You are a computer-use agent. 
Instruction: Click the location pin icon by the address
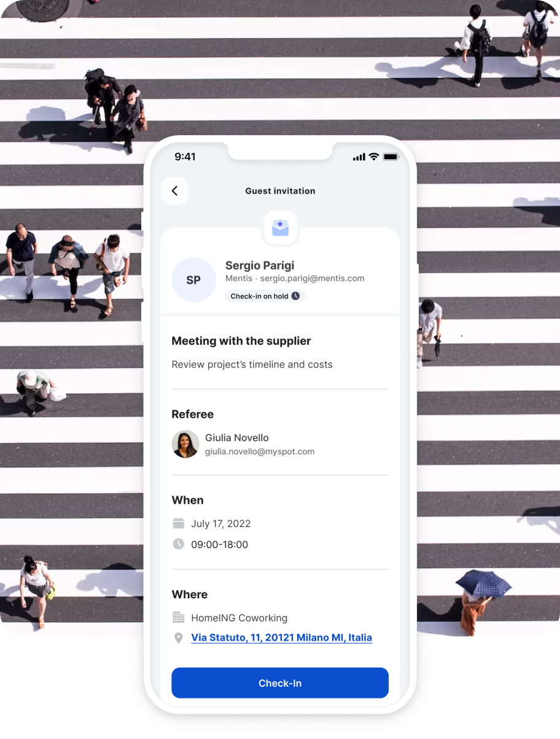pos(178,638)
